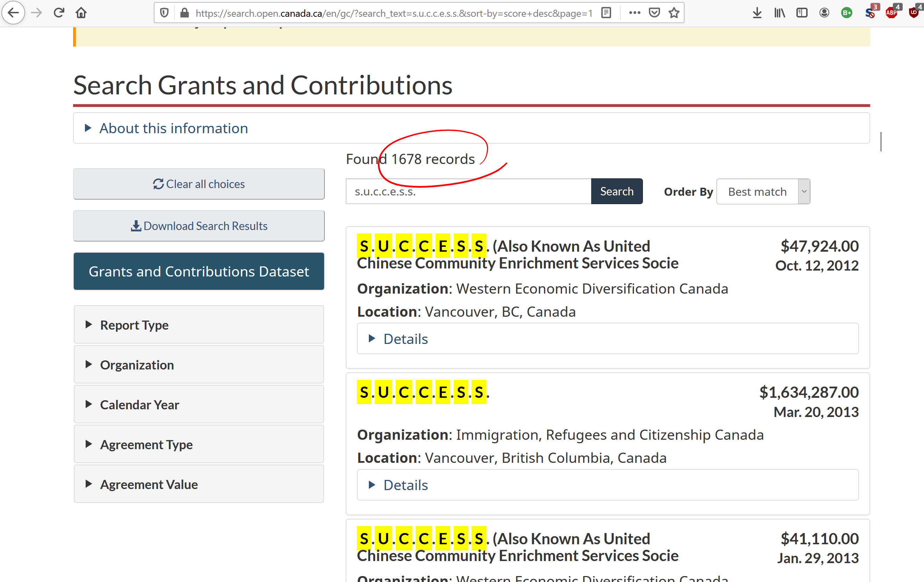Open the Firefox account icon

824,13
